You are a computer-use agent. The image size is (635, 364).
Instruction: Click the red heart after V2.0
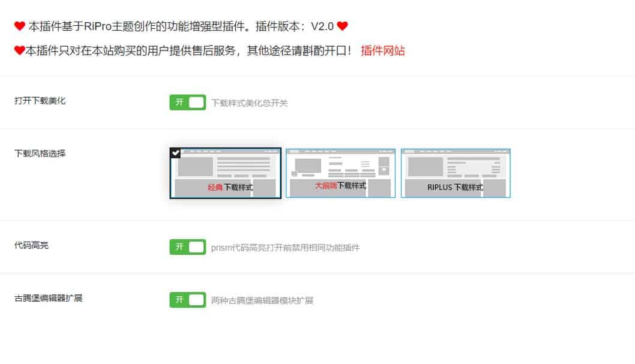tap(342, 26)
